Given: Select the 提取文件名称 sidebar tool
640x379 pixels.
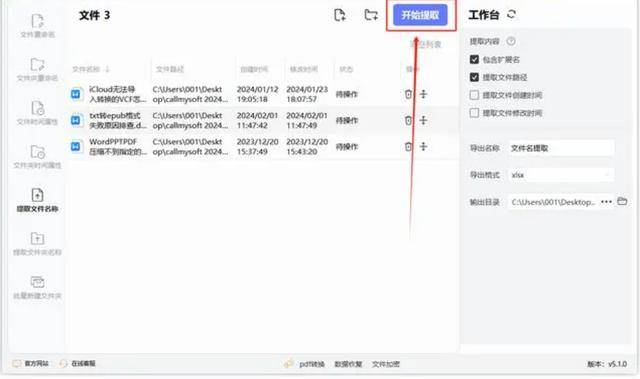Looking at the screenshot, I should tap(37, 200).
